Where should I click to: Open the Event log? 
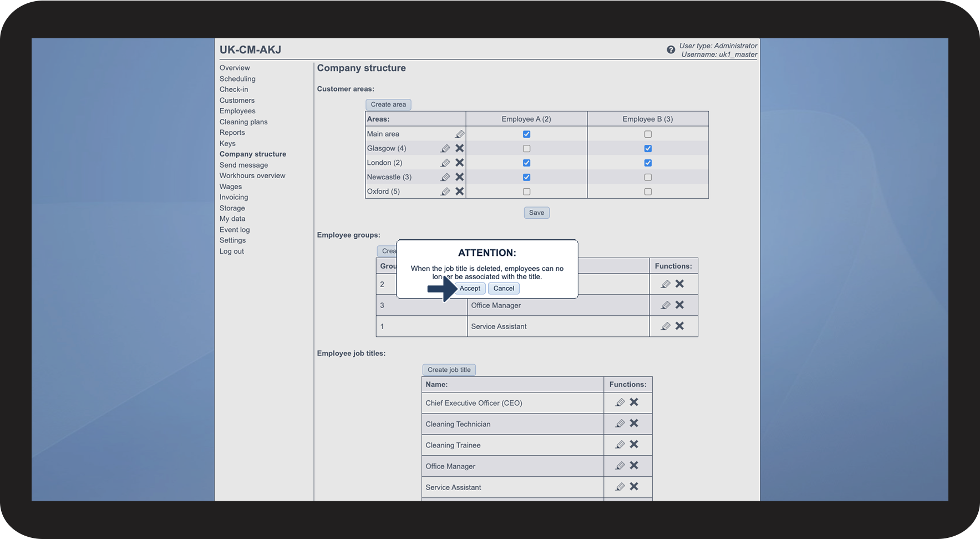tap(235, 230)
